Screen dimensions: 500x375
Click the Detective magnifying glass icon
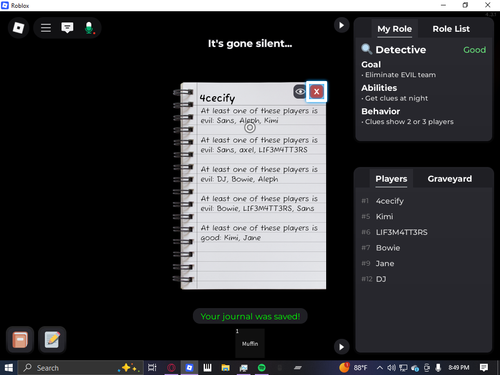[367, 49]
